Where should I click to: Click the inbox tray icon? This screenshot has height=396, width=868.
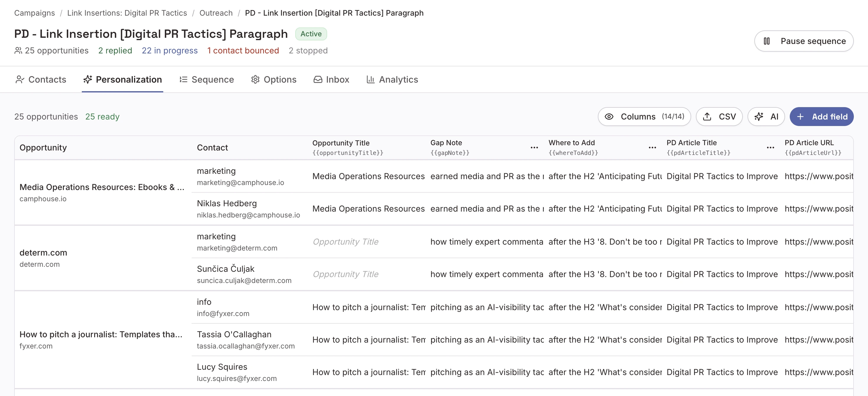[x=318, y=79]
